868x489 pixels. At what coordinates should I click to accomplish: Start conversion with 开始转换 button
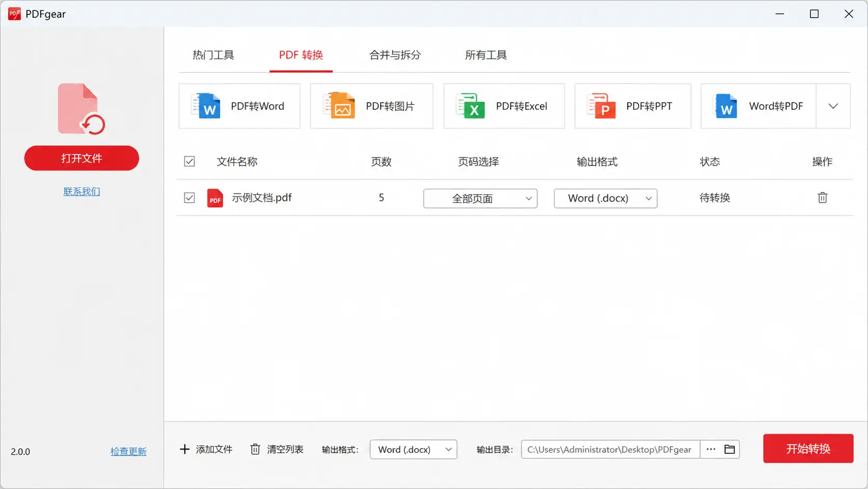coord(808,448)
